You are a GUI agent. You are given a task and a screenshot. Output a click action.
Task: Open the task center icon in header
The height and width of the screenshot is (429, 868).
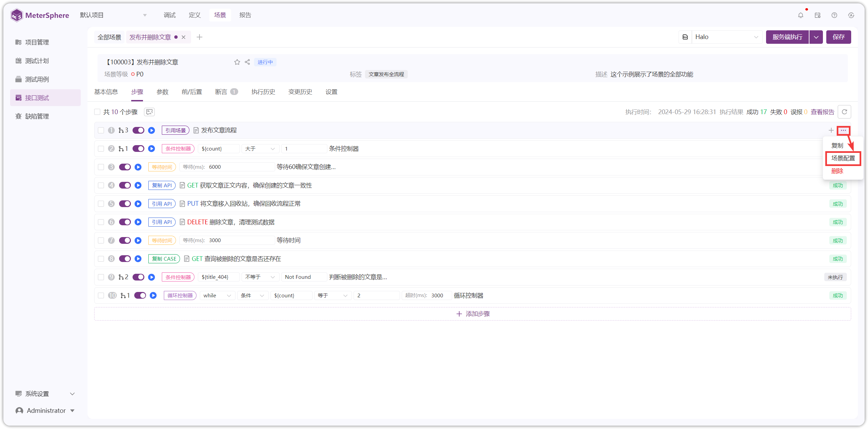click(818, 15)
